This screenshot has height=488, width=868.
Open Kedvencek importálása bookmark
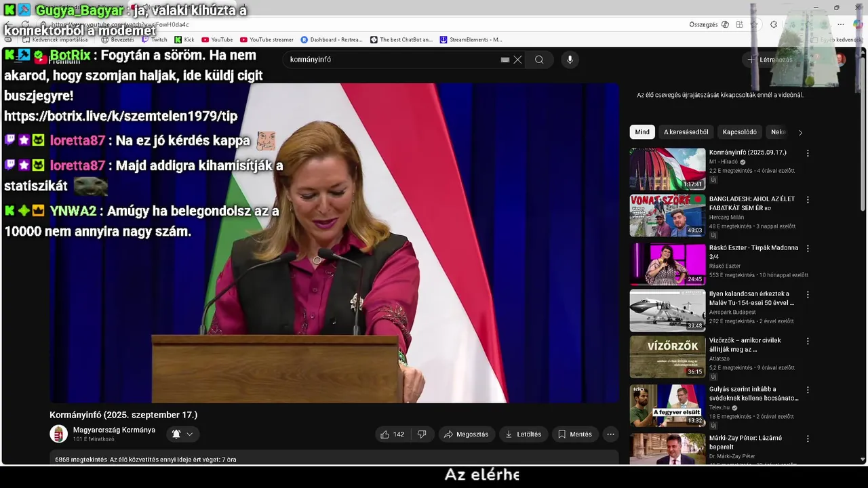[x=56, y=39]
